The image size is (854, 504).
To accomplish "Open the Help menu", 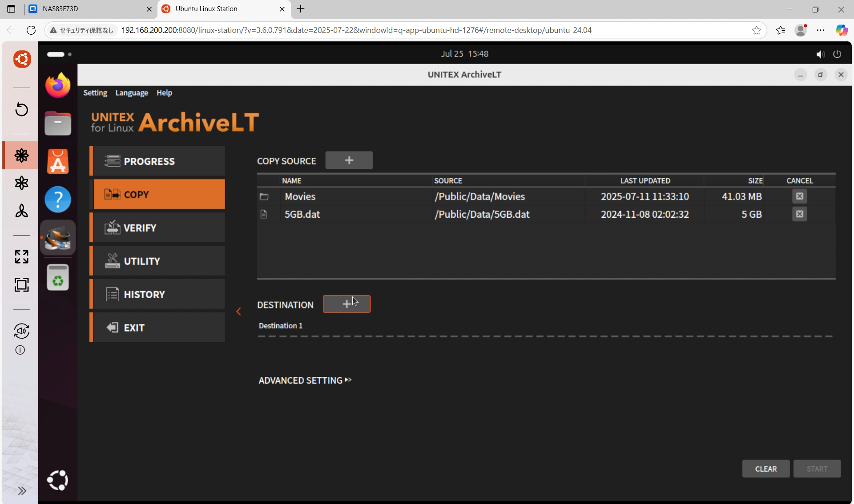I will pyautogui.click(x=164, y=92).
